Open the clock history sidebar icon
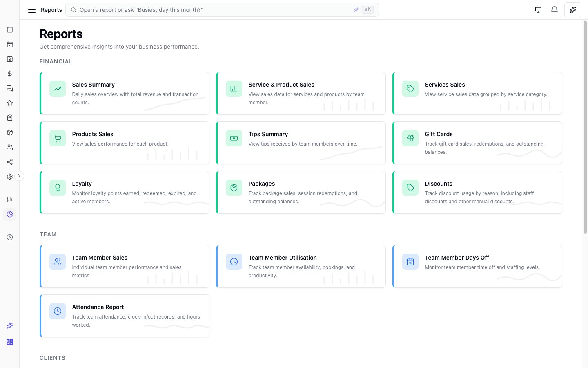The width and height of the screenshot is (588, 368). (x=10, y=237)
